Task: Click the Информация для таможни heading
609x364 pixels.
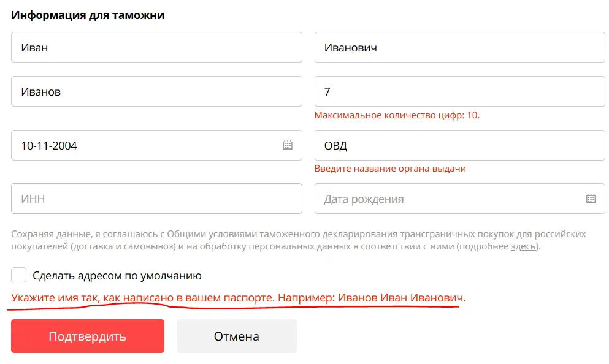Action: pyautogui.click(x=88, y=15)
